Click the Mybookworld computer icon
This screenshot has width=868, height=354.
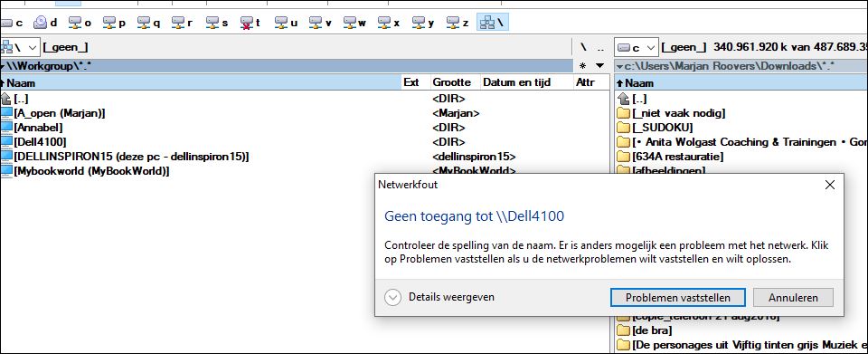pos(6,170)
